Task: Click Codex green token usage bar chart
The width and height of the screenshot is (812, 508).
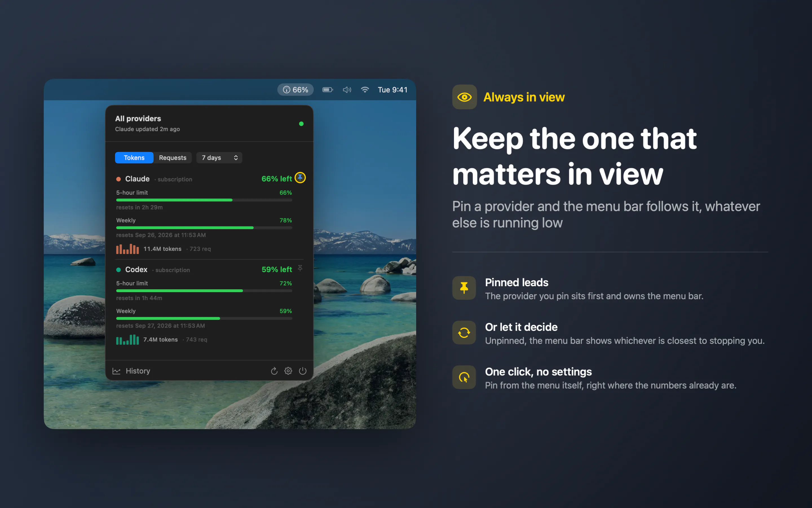Action: [127, 339]
